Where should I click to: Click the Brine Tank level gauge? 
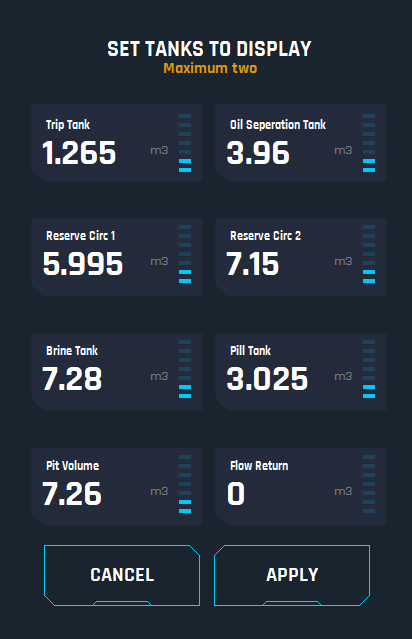coord(185,369)
